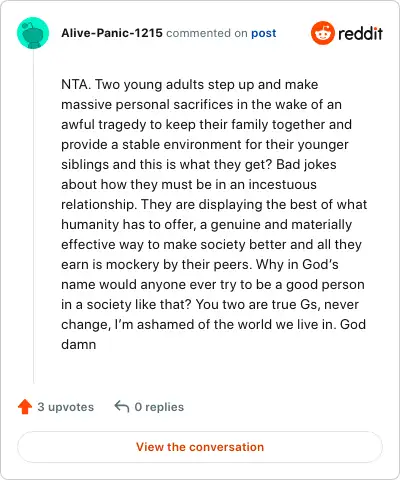Click the "commented on" gray text
The width and height of the screenshot is (400, 480).
click(x=207, y=33)
